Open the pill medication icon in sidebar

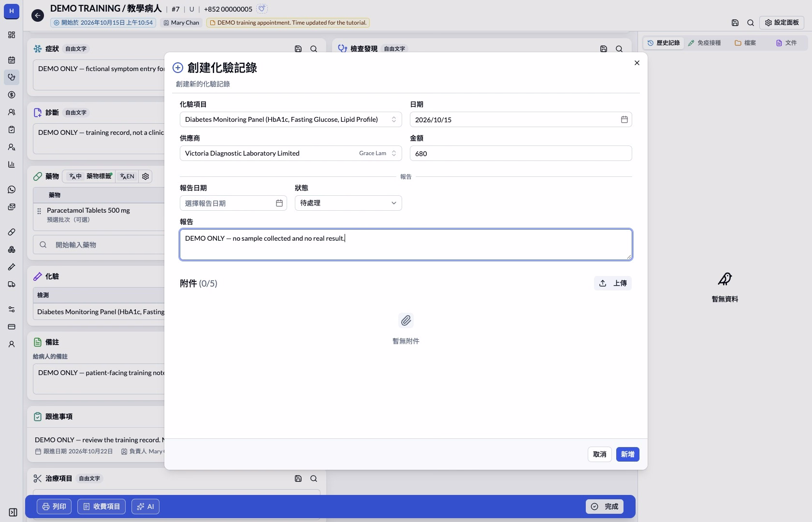[12, 232]
